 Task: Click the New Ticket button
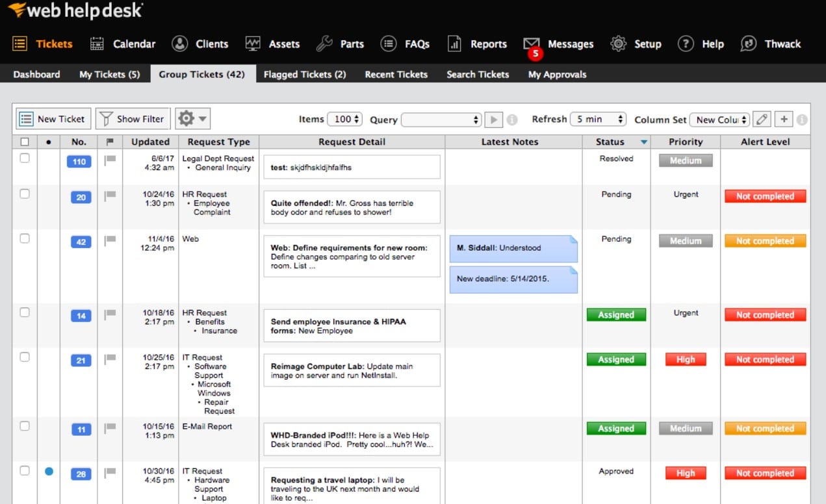[x=53, y=119]
